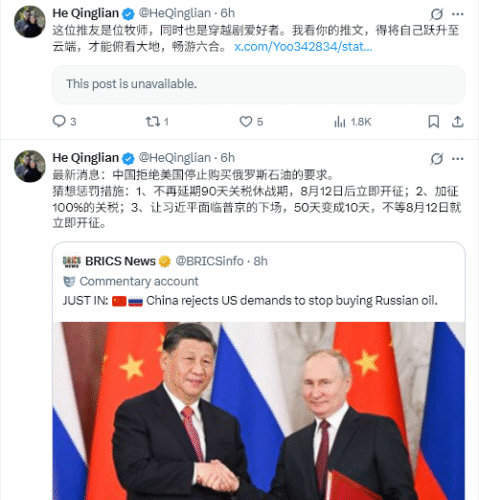Click the Commentary account label
Screen dimensions: 479x500
pos(139,281)
